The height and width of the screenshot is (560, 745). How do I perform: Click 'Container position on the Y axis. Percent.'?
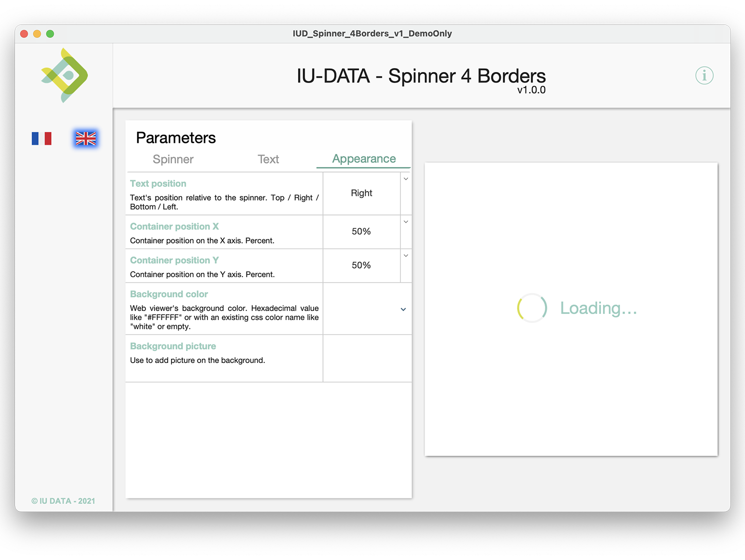coord(202,274)
